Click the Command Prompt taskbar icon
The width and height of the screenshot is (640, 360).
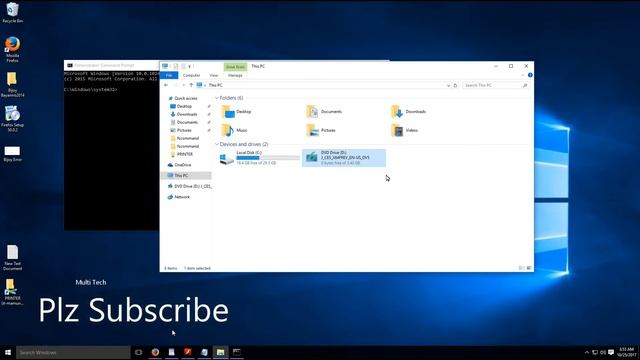(237, 352)
